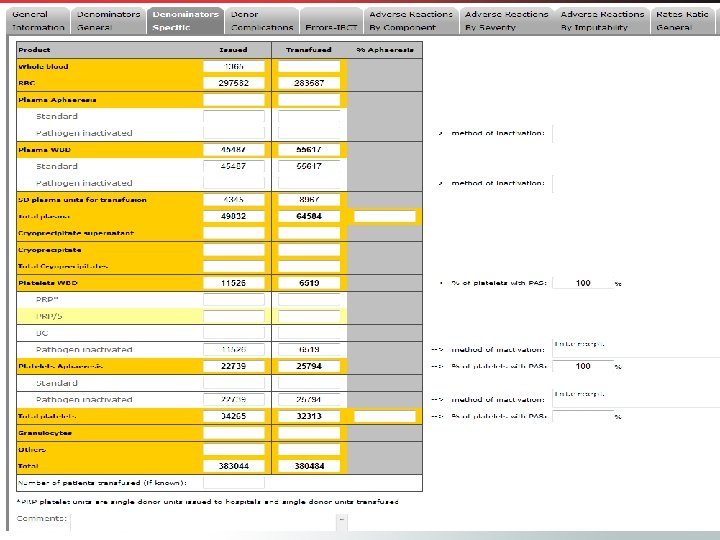Switch to Denominators General tab

pos(108,21)
